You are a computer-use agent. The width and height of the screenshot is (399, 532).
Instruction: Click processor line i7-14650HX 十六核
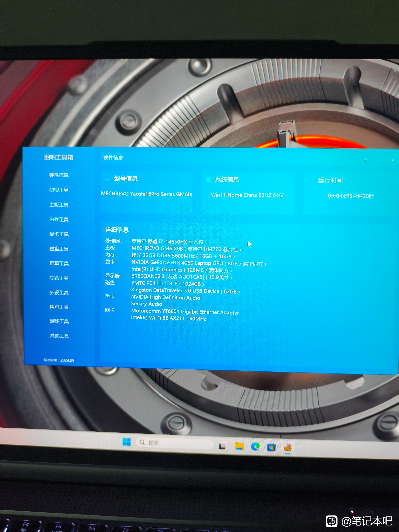pyautogui.click(x=167, y=242)
